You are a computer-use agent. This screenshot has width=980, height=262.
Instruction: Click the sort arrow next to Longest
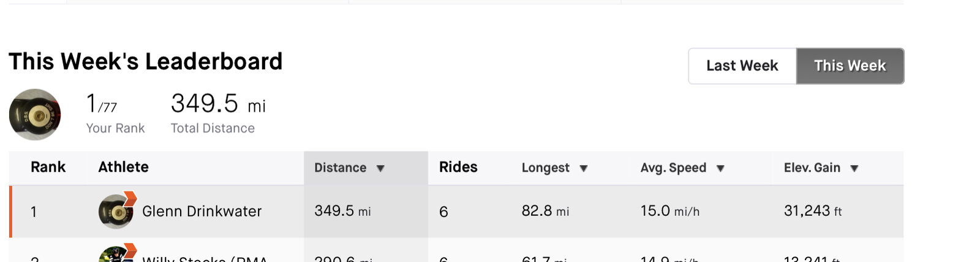tap(584, 168)
